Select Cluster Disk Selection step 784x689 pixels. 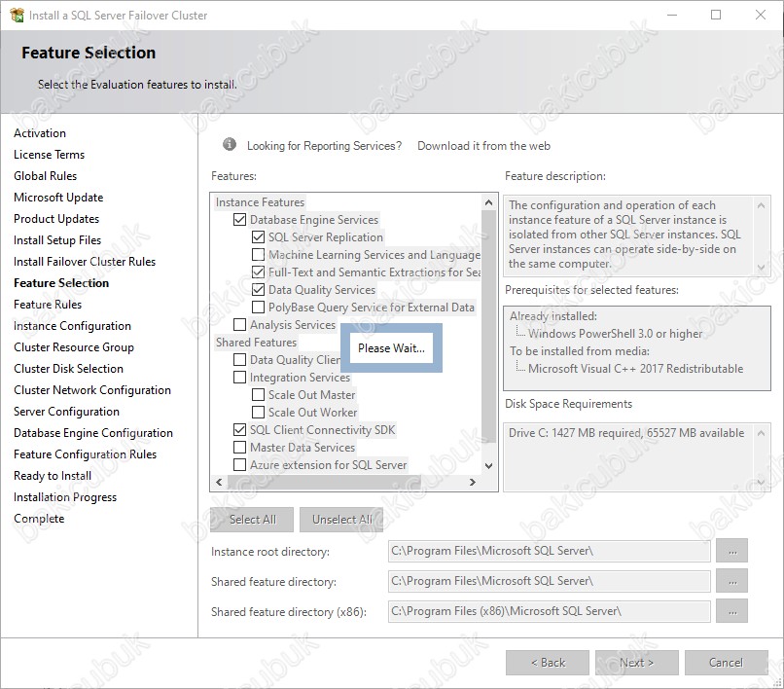tap(68, 369)
